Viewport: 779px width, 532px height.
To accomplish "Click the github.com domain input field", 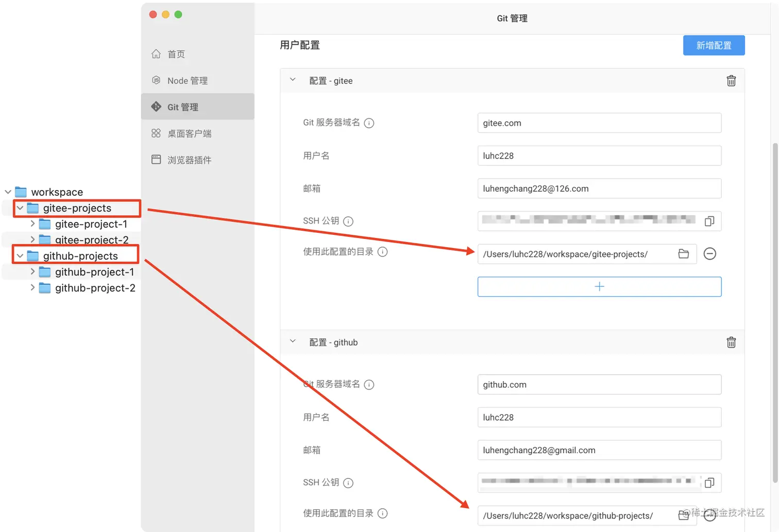I will point(599,384).
